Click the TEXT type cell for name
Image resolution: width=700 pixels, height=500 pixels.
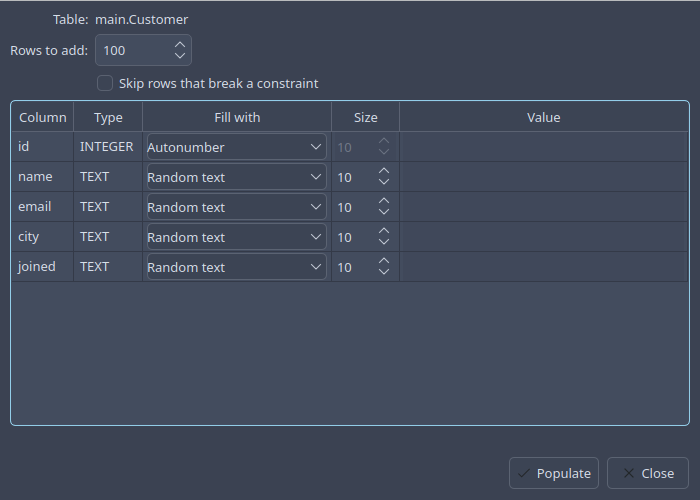coord(108,176)
